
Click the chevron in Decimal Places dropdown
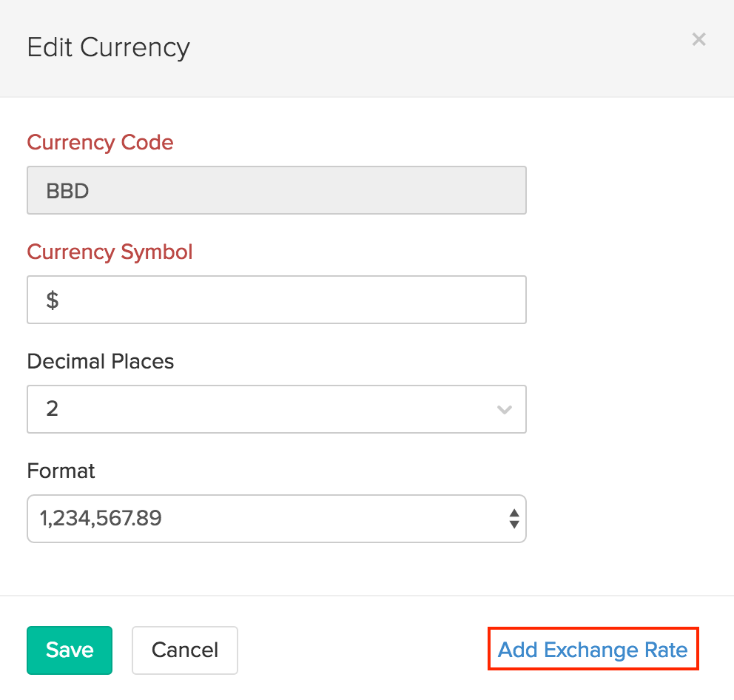(505, 409)
